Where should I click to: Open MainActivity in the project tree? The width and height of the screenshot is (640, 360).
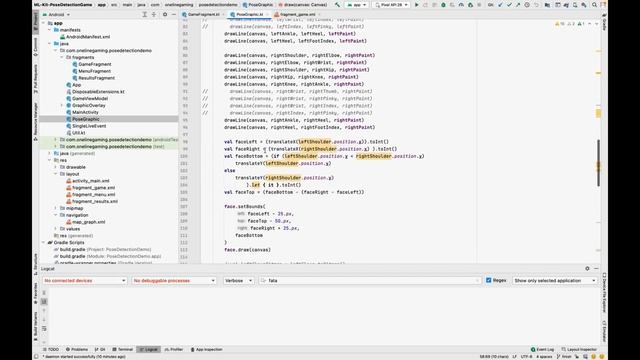(x=85, y=112)
